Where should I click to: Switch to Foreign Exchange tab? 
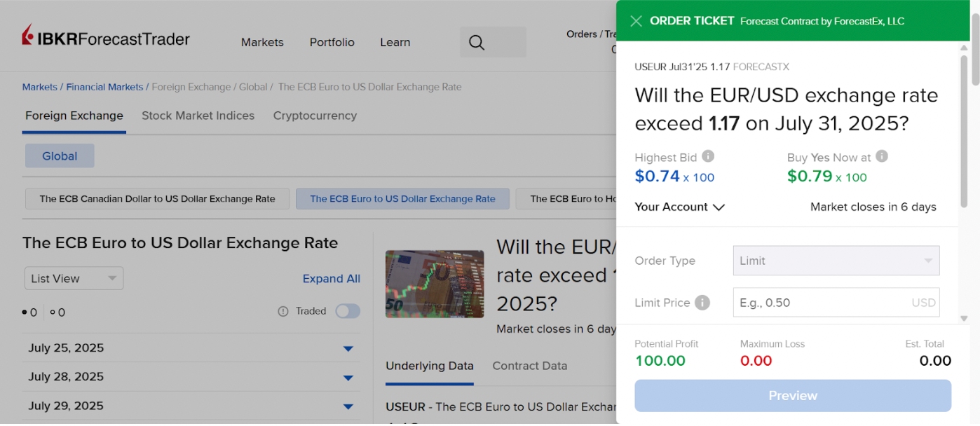click(x=74, y=116)
